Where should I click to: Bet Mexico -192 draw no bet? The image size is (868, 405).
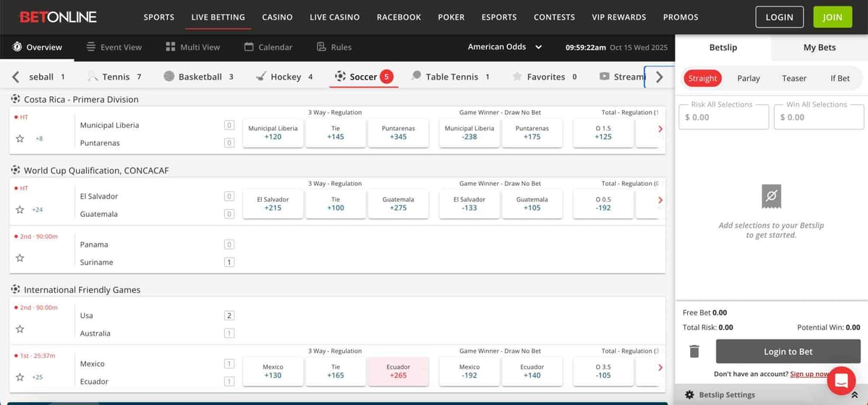click(x=469, y=371)
